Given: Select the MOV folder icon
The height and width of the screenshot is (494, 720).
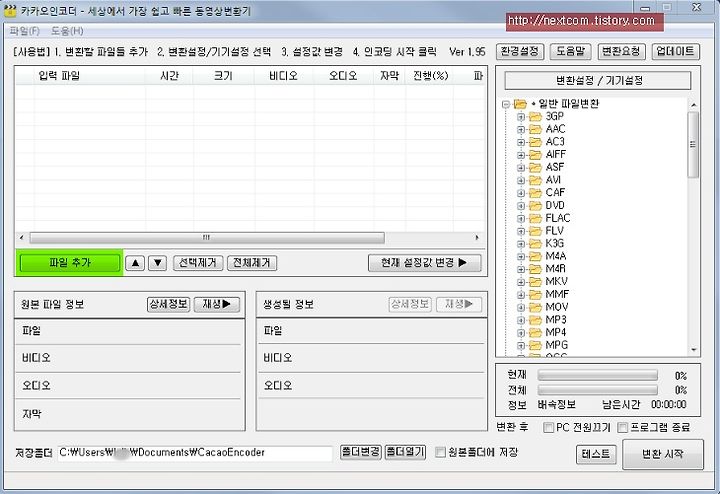Looking at the screenshot, I should tap(535, 307).
